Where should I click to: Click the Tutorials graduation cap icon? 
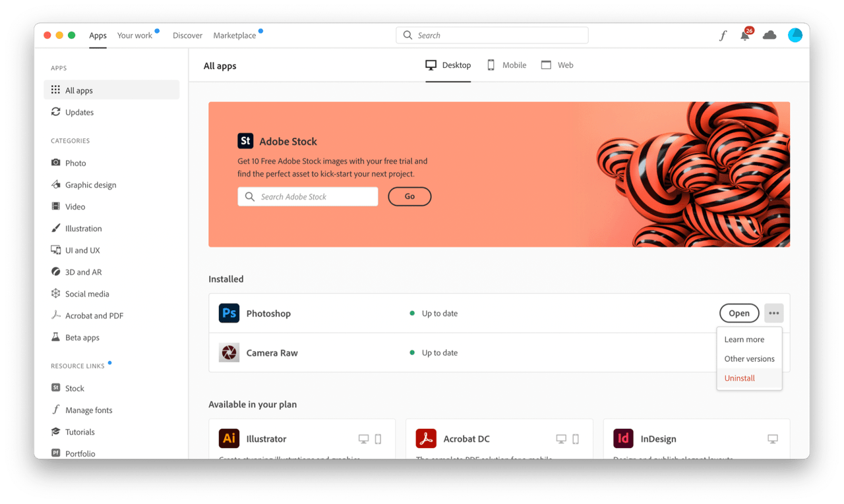(55, 432)
